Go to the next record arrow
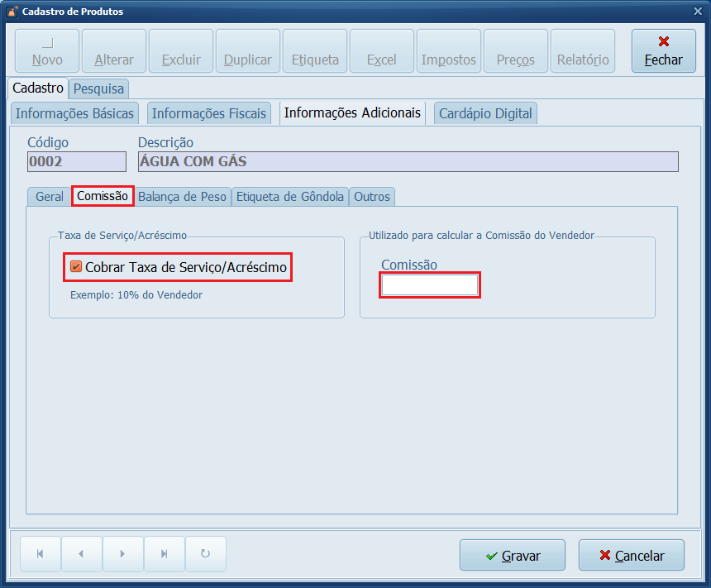This screenshot has width=711, height=588. pyautogui.click(x=122, y=554)
